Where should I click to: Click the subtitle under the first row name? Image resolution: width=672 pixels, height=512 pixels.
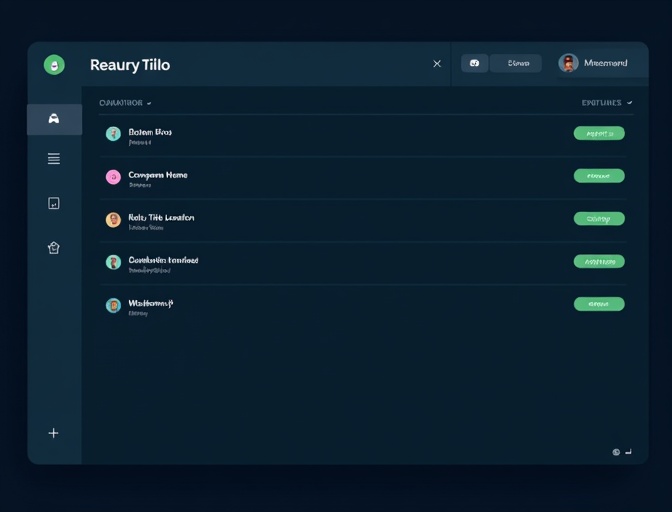coord(140,142)
